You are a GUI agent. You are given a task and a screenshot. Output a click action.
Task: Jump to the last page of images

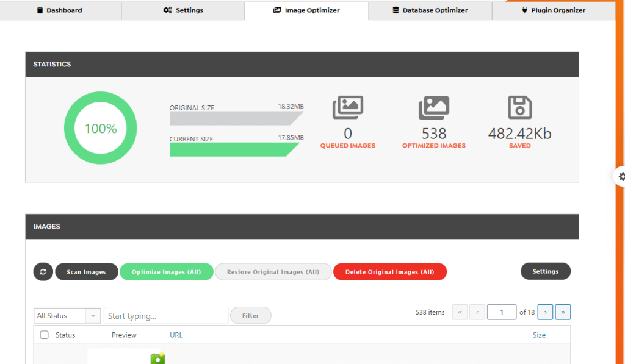tap(563, 312)
